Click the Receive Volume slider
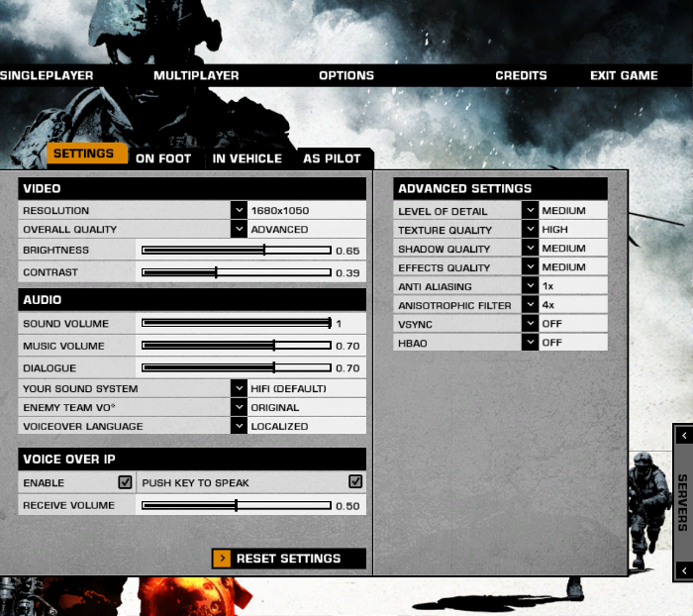 coord(237,505)
